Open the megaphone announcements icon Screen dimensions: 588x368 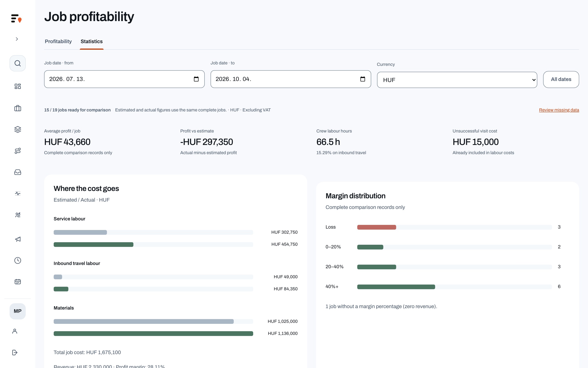18,239
